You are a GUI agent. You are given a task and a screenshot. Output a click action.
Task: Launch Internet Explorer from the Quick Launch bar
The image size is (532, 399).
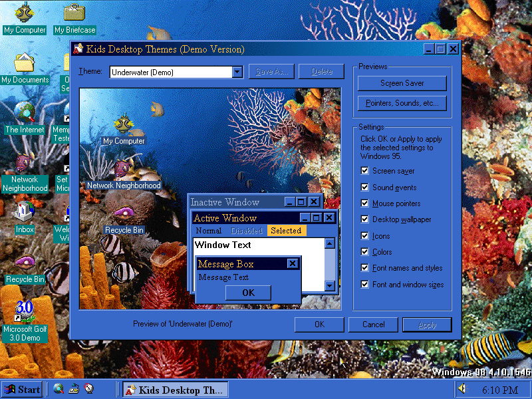(x=59, y=389)
